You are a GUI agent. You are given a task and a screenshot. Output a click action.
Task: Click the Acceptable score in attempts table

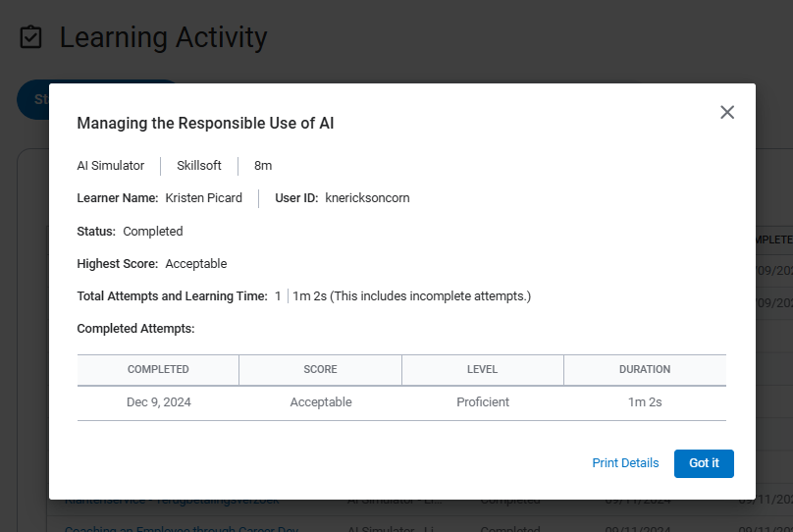click(x=320, y=402)
